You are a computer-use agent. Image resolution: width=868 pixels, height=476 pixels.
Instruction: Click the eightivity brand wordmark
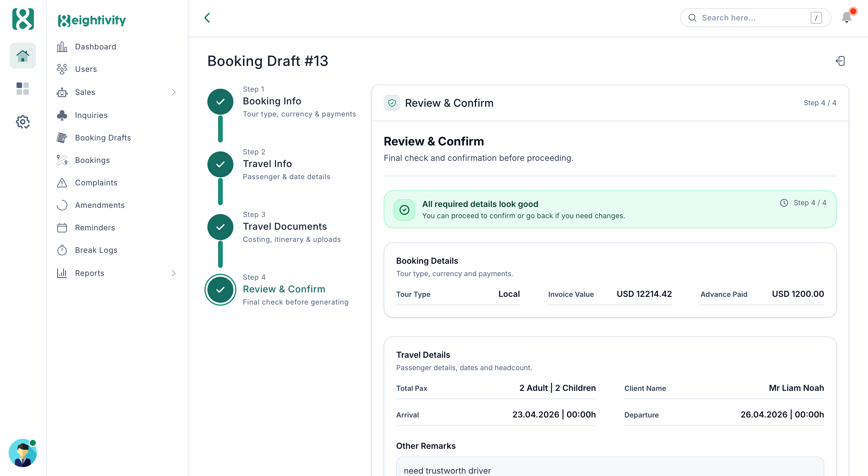point(92,20)
